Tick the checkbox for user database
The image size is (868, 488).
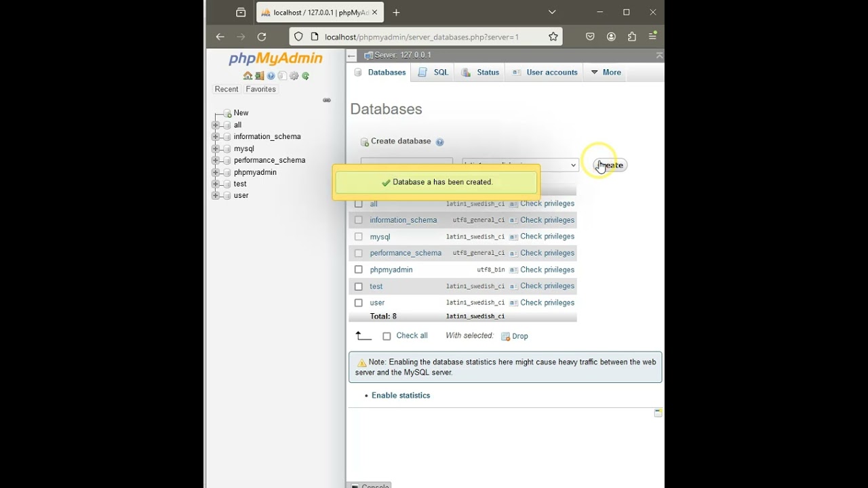point(359,303)
